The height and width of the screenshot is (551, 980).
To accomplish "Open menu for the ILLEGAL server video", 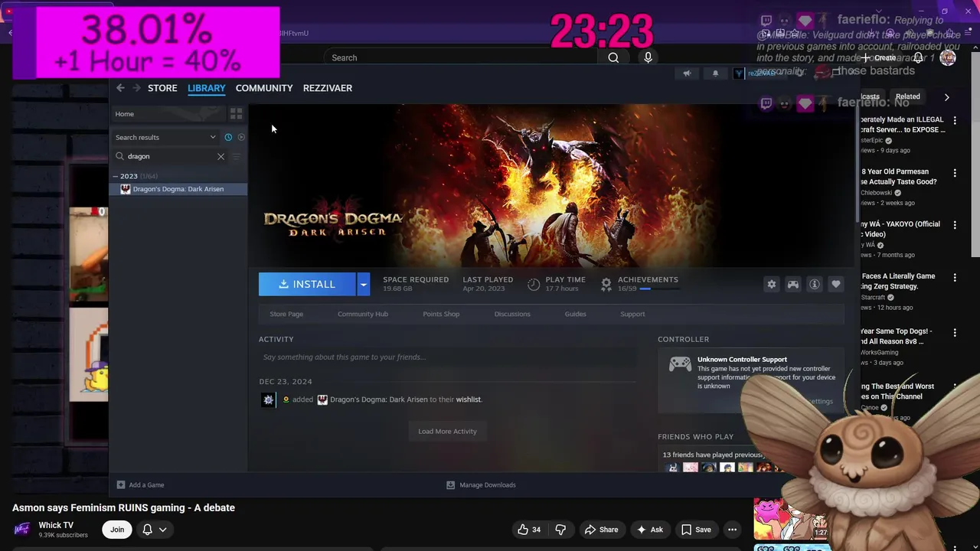I will [x=955, y=120].
